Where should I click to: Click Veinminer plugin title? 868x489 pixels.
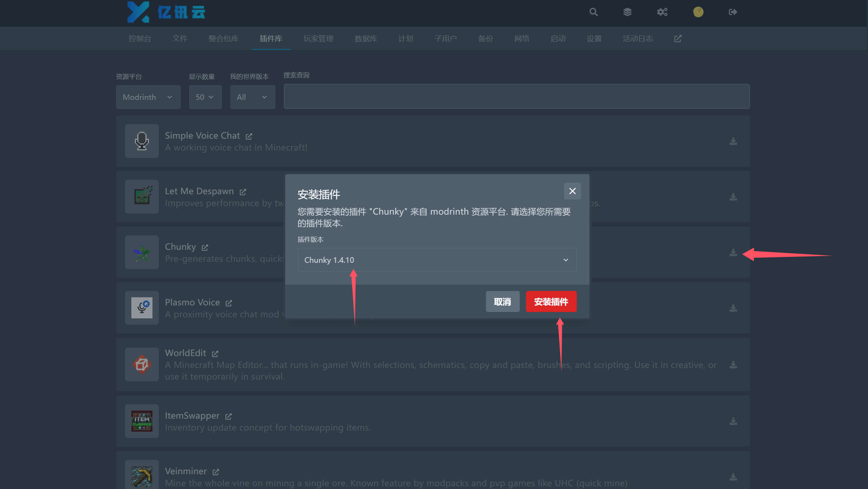tap(186, 471)
